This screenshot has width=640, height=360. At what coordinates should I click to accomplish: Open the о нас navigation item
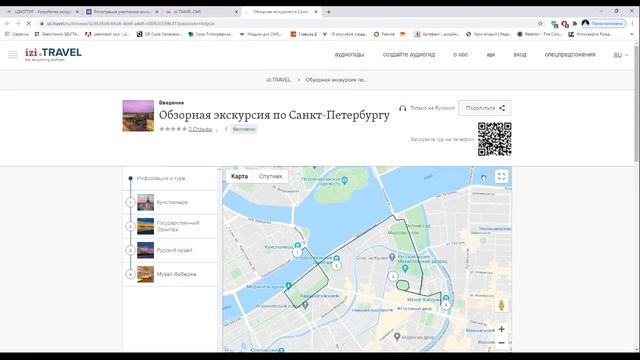click(x=460, y=55)
